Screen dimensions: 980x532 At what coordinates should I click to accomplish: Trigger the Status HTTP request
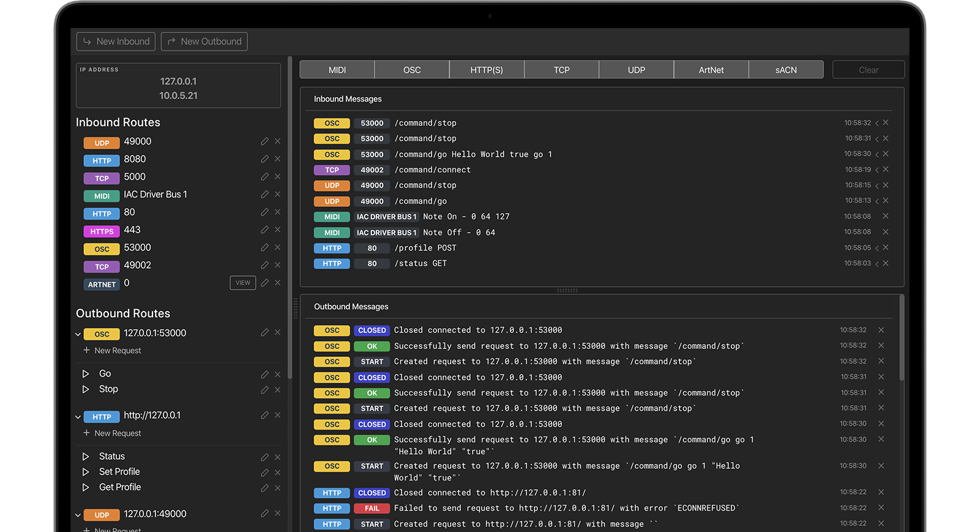pyautogui.click(x=86, y=457)
